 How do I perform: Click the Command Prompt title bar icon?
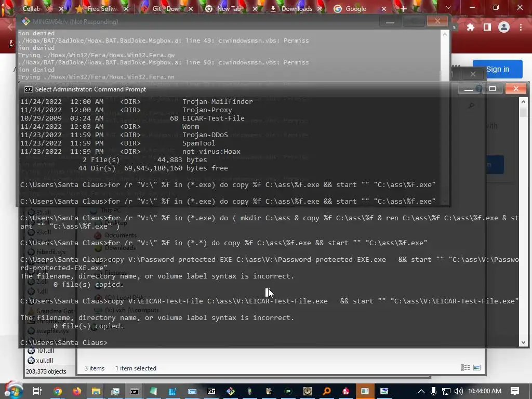pyautogui.click(x=29, y=89)
